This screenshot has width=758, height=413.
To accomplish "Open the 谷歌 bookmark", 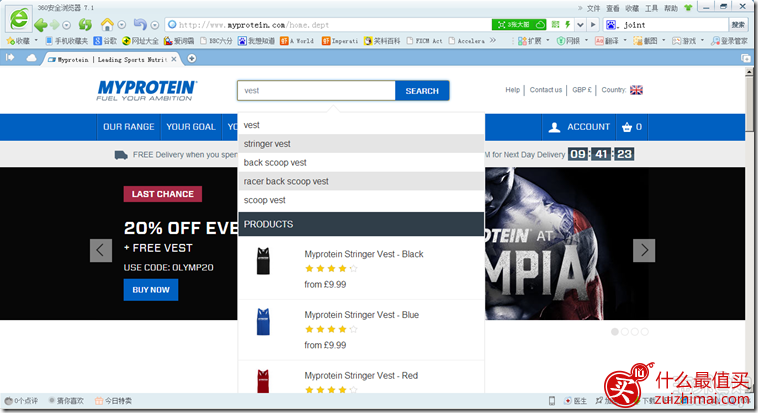I will [105, 41].
